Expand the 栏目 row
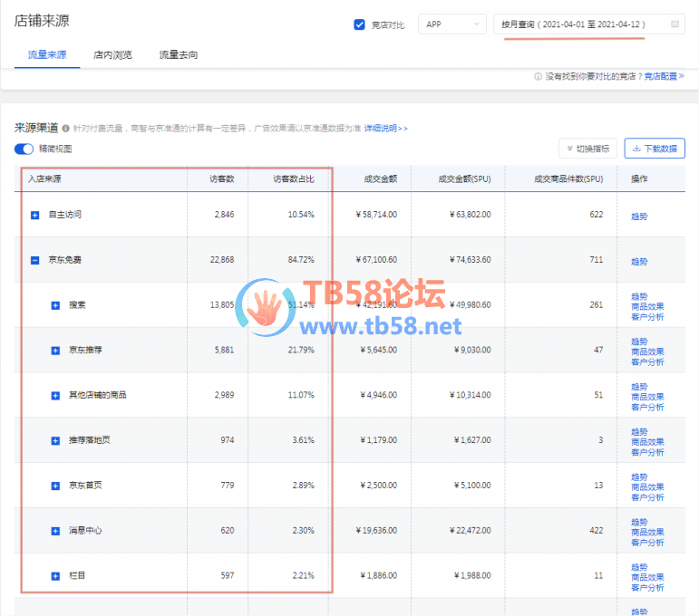699x616 pixels. coord(55,576)
